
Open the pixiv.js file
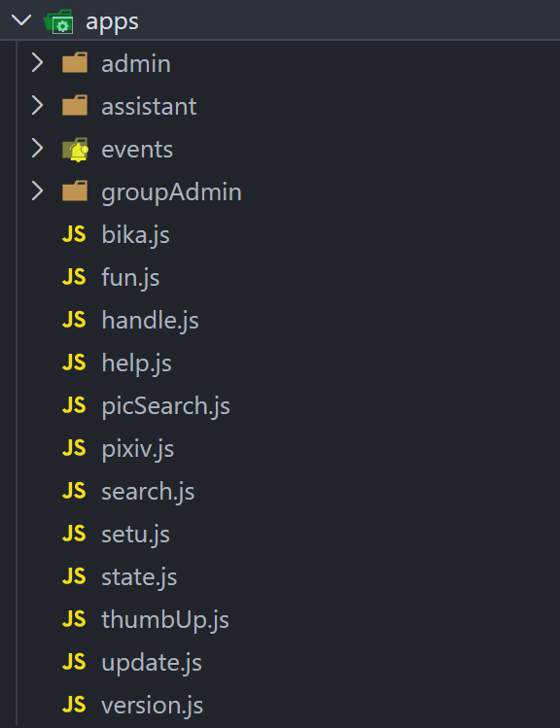tap(138, 448)
